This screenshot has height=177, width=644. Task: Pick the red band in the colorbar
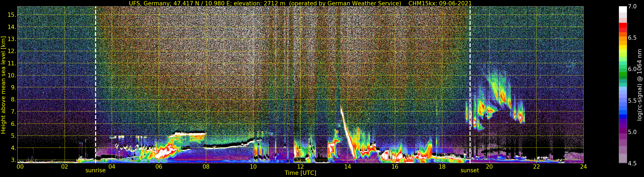tap(623, 25)
